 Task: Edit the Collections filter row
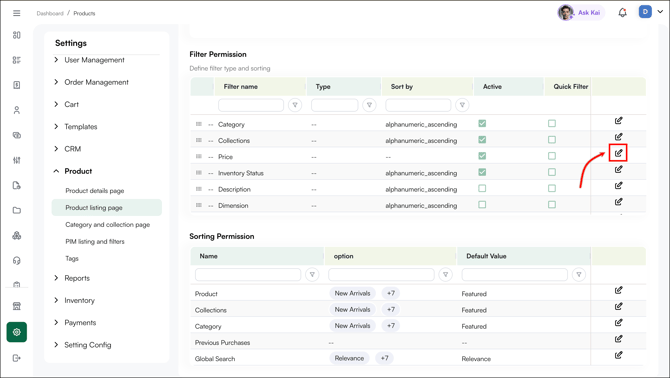pos(618,137)
